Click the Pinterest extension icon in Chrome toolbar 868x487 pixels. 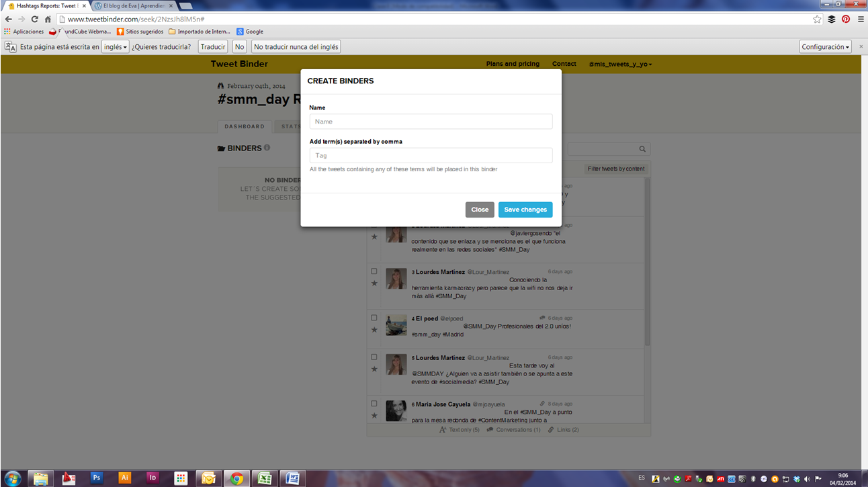pos(846,19)
